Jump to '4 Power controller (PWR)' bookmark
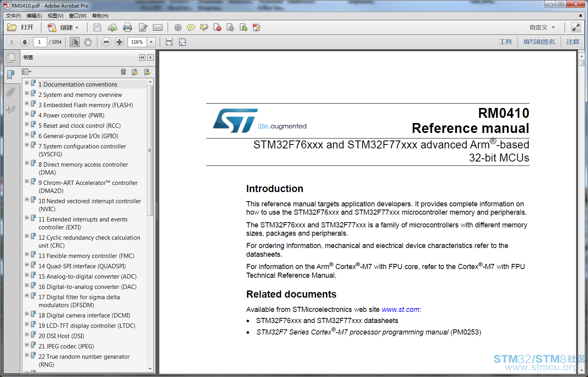 point(72,115)
